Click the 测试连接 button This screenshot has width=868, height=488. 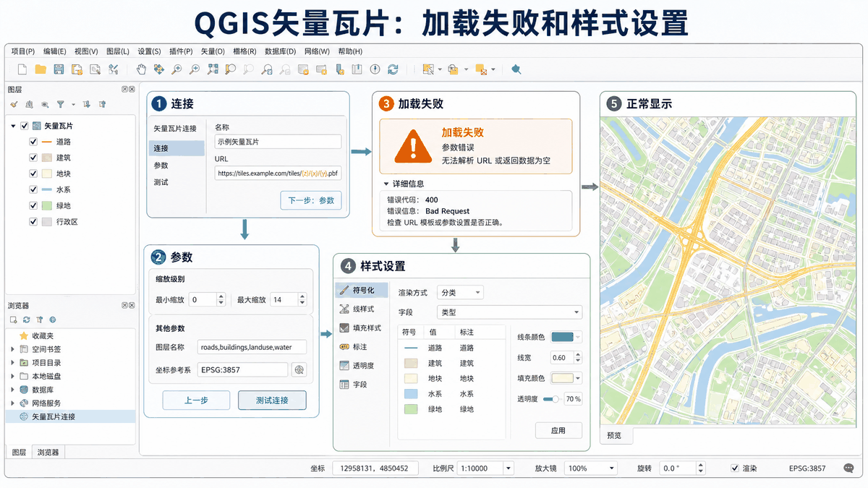point(272,400)
